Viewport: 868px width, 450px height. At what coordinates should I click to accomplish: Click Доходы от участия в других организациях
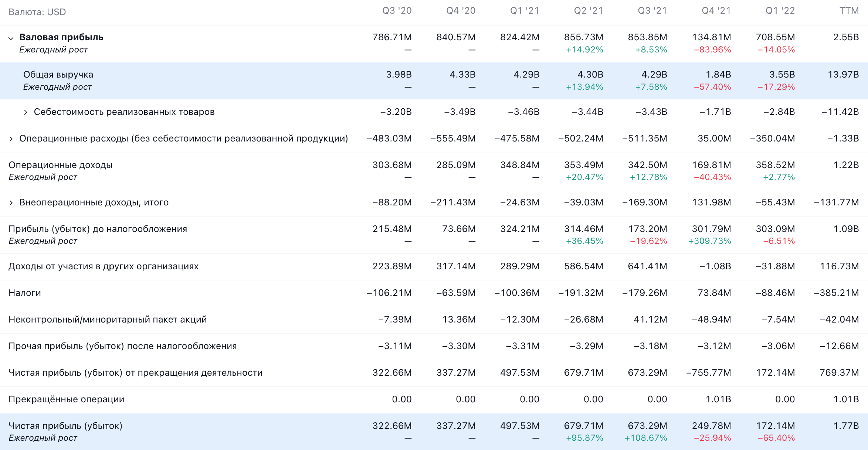[x=104, y=266]
